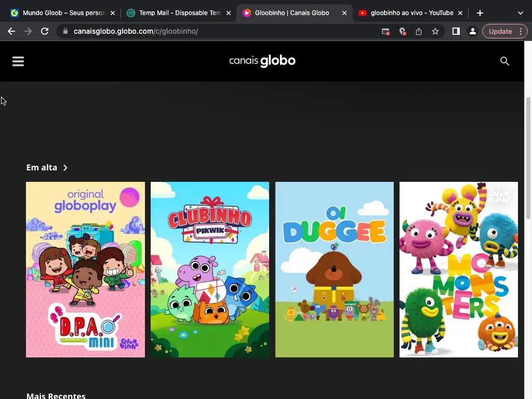Go back with the browser back arrow
Screen dimensions: 532x399
(11, 32)
